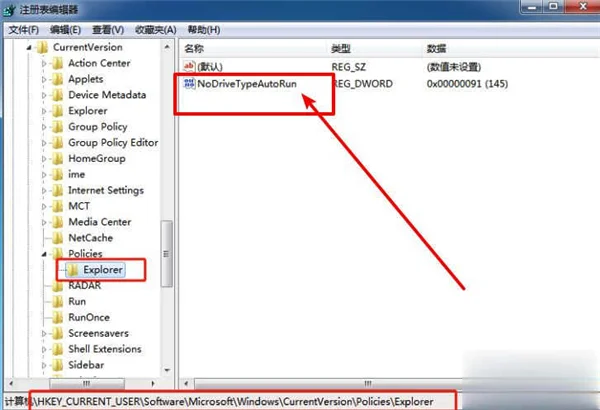Select the default string value icon
Viewport: 600px width, 410px height.
(189, 67)
